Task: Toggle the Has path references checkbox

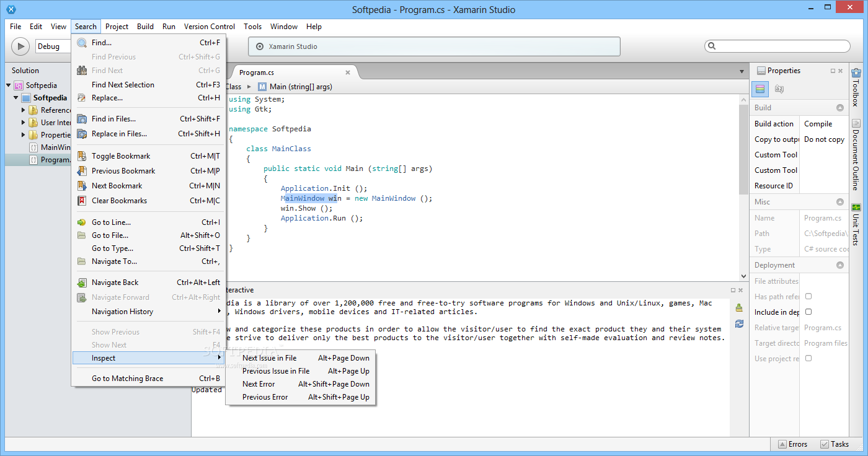Action: (808, 296)
